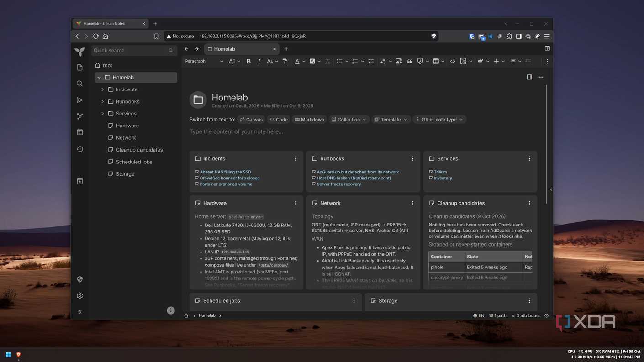Open a new note tab
644x362 pixels.
point(286,49)
